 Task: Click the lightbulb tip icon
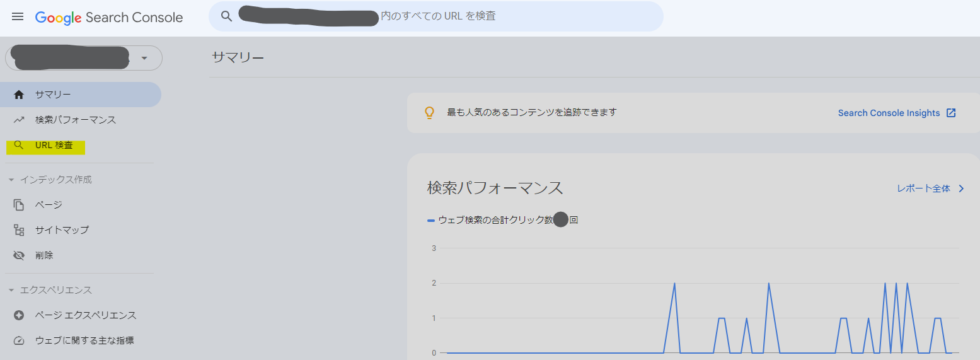click(429, 113)
